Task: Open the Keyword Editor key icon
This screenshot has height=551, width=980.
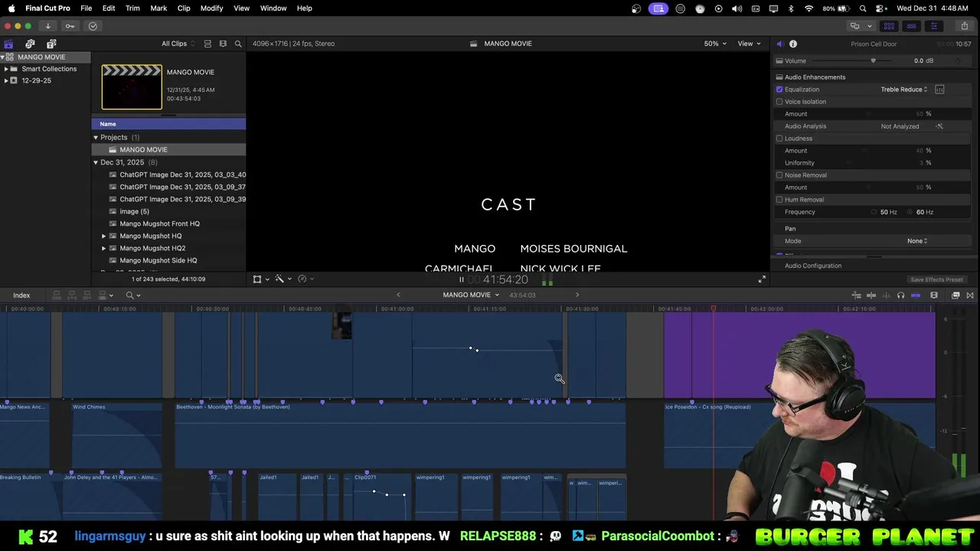Action: (70, 26)
